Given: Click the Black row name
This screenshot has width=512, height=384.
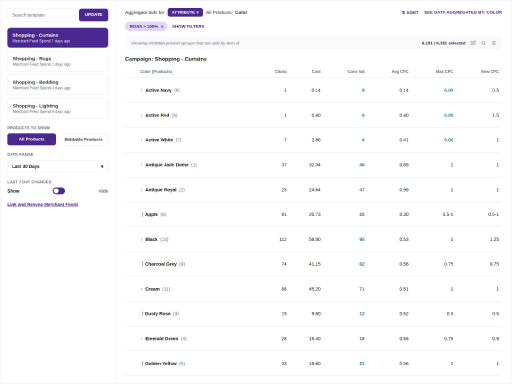Looking at the screenshot, I should [151, 239].
